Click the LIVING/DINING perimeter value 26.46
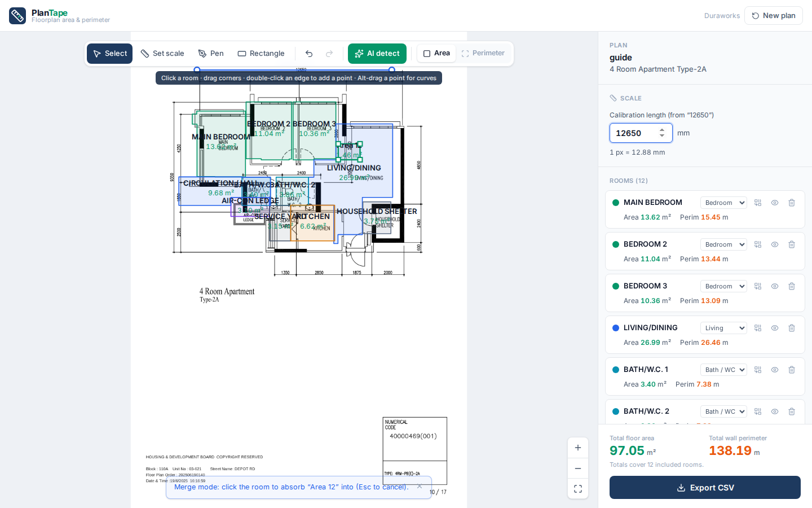 point(710,343)
